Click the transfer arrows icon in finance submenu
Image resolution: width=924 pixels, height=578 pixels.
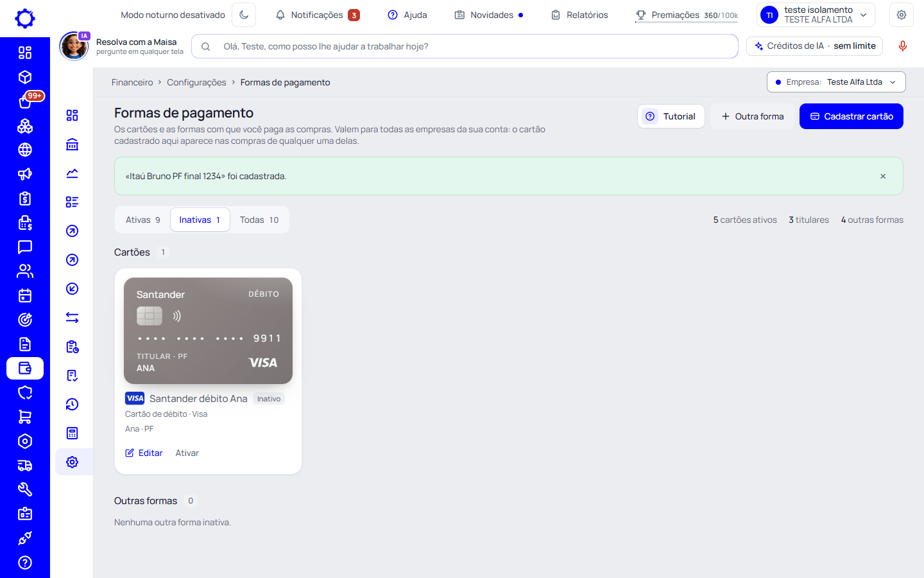(x=73, y=318)
